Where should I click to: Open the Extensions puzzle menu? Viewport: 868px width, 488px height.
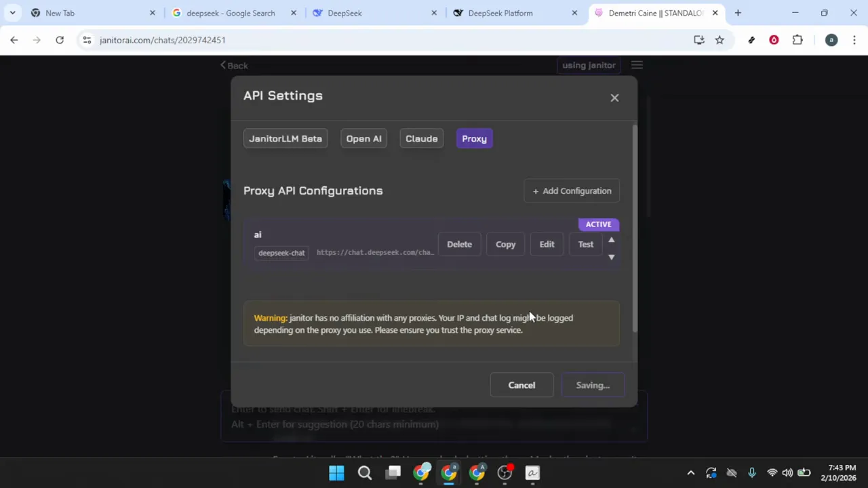pos(797,40)
